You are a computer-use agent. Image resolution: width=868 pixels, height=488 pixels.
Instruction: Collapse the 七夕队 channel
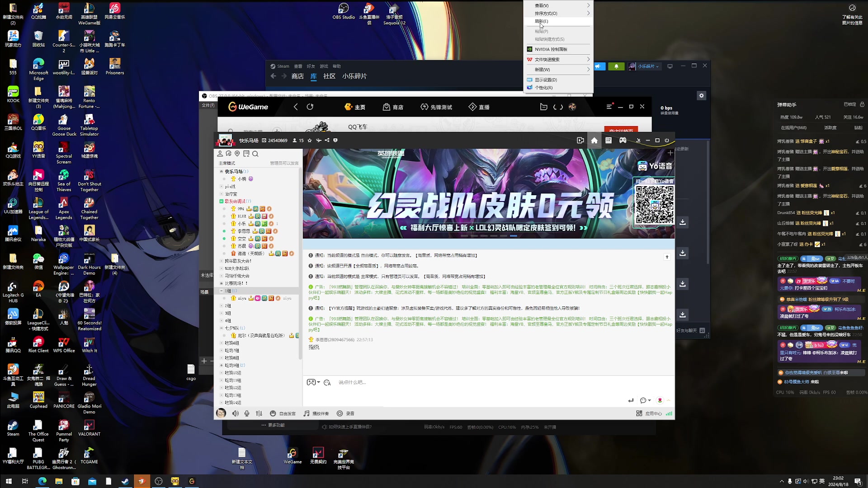tap(222, 328)
